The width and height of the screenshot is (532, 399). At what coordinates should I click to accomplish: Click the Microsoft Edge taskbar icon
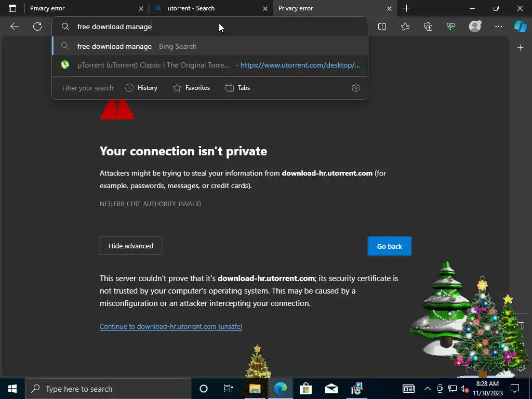coord(280,389)
